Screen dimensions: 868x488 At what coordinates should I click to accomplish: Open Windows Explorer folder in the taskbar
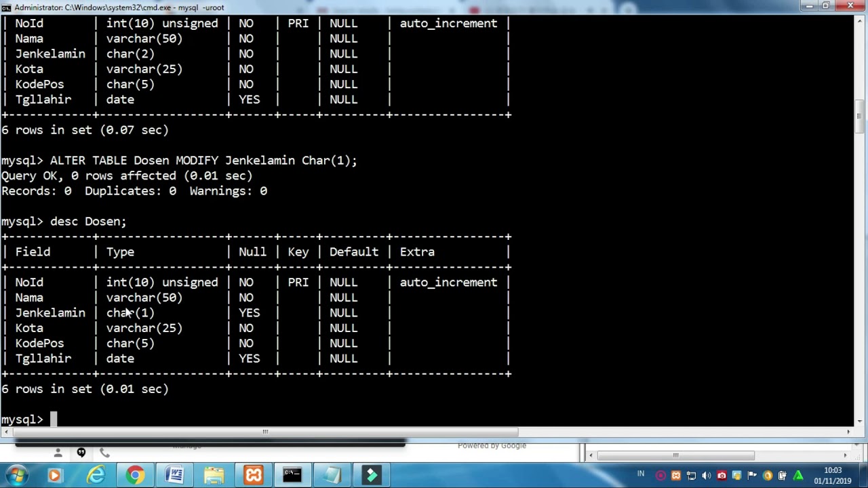(x=214, y=475)
